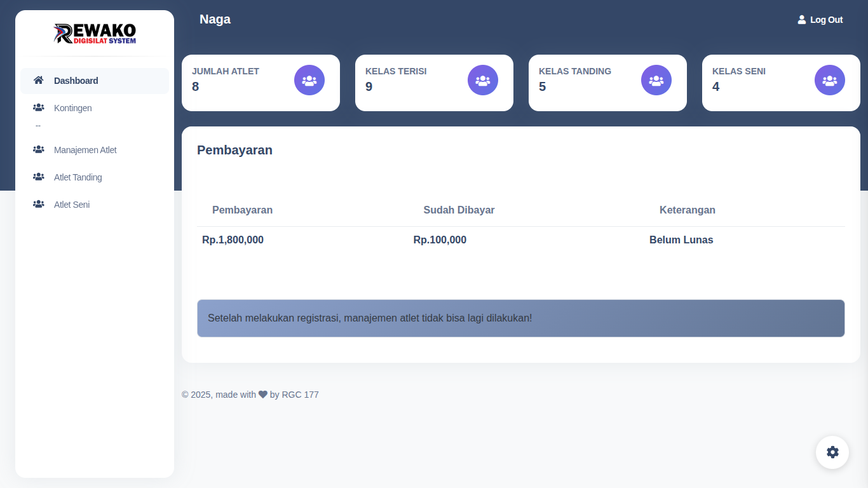Open the Dashboard menu item

coord(76,81)
